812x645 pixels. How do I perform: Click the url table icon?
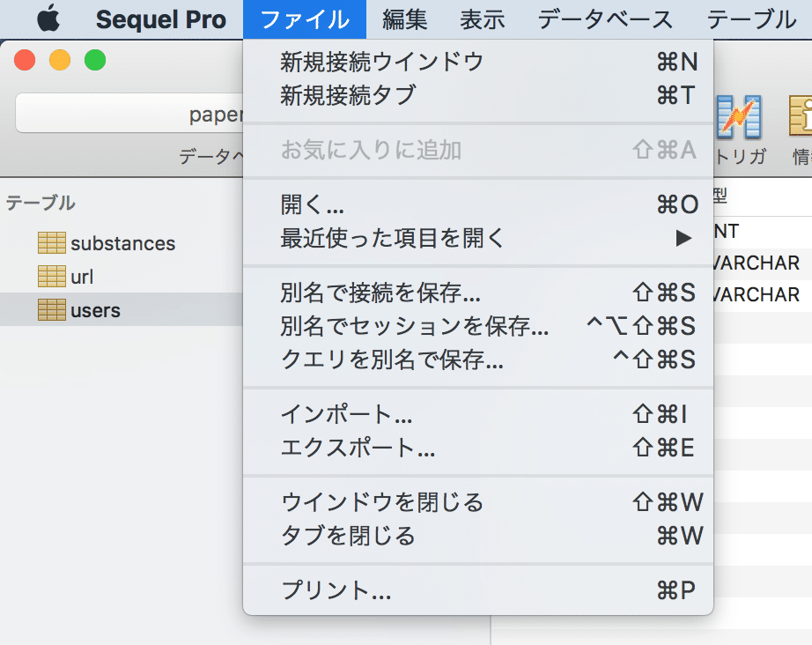click(52, 276)
